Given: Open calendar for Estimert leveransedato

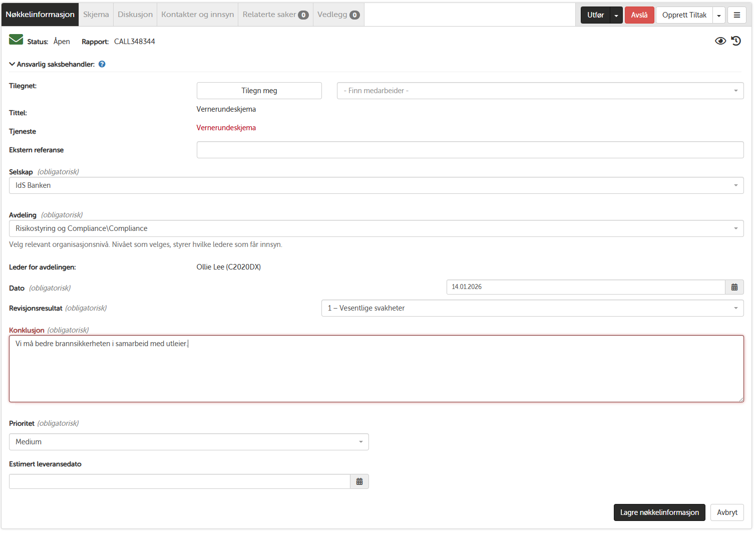Looking at the screenshot, I should tap(359, 481).
